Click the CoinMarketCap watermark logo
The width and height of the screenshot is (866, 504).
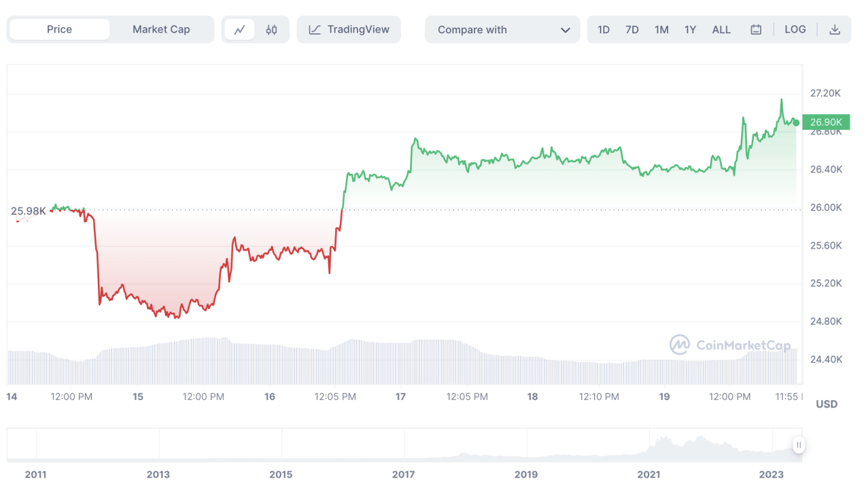(x=680, y=345)
